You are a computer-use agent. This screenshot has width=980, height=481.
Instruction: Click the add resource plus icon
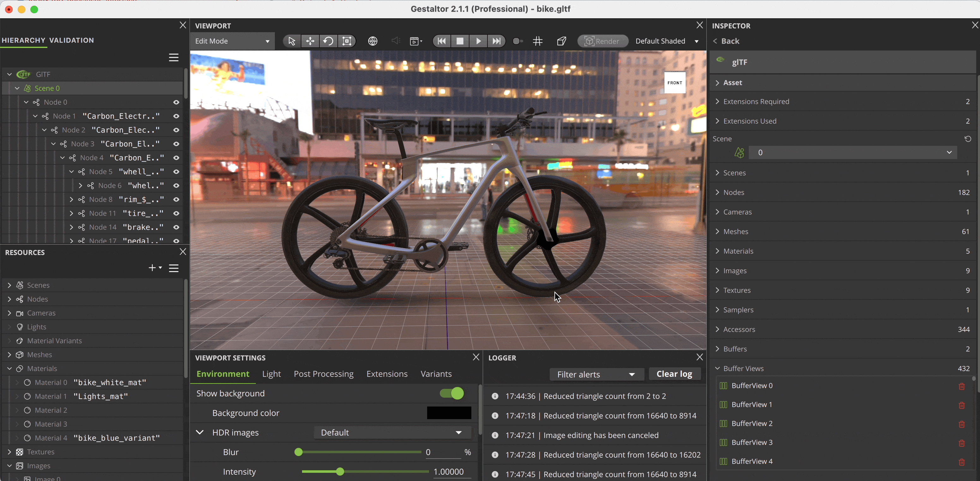[x=155, y=268]
